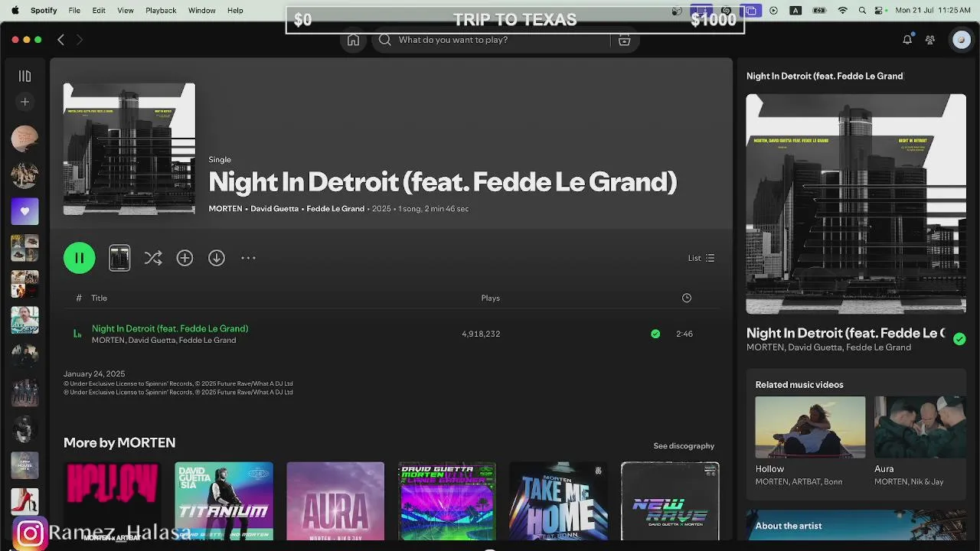Screen dimensions: 980x551
Task: Open the File menu
Action: pos(74,10)
